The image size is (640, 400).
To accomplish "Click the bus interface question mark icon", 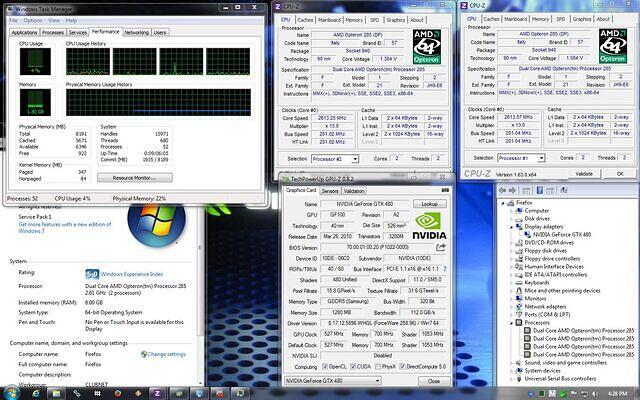I will click(445, 268).
